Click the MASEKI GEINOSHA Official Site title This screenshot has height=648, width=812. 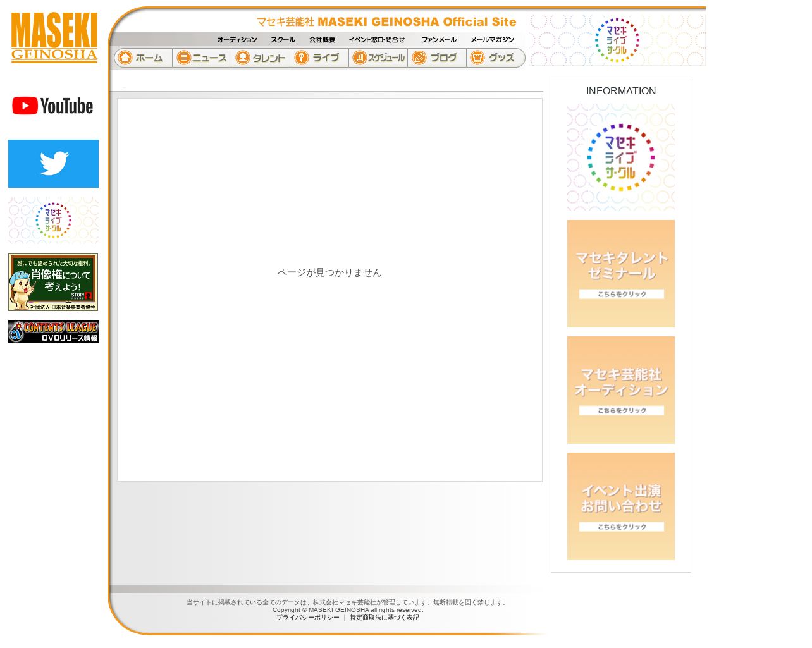(386, 22)
